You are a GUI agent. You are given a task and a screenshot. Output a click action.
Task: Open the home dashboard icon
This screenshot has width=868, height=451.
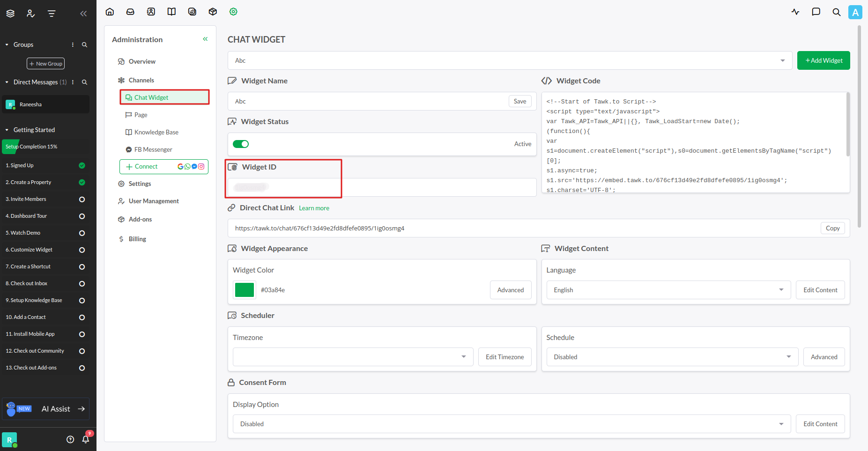coord(110,12)
